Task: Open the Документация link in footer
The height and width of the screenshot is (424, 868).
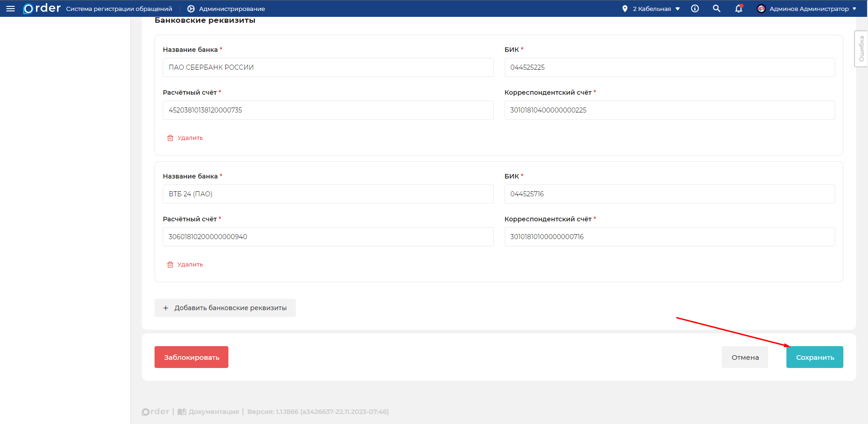Action: 213,412
